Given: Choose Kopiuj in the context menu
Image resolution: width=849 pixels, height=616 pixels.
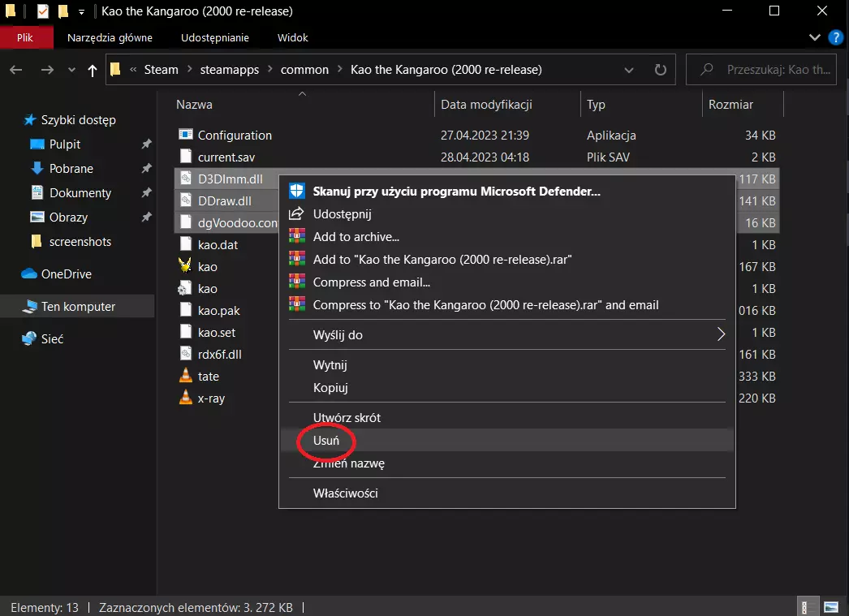Looking at the screenshot, I should coord(330,388).
